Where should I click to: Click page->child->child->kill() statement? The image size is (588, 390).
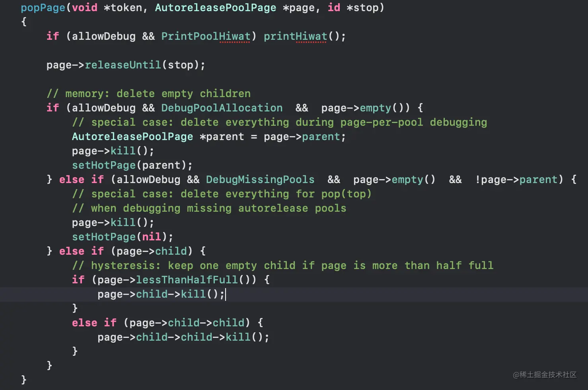pos(183,337)
